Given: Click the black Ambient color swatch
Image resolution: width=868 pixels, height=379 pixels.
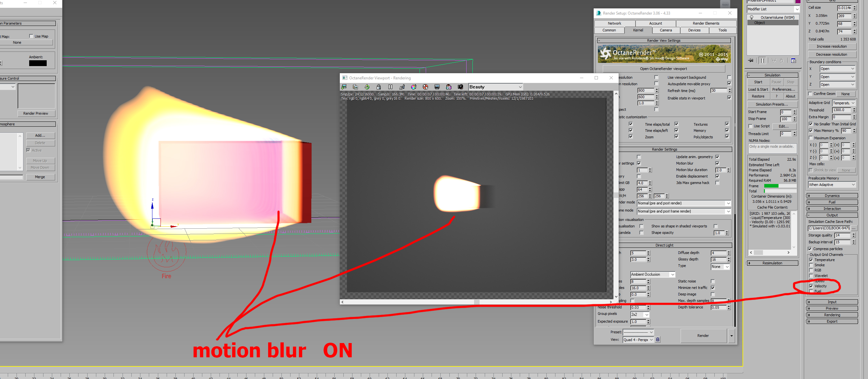Looking at the screenshot, I should tap(38, 63).
